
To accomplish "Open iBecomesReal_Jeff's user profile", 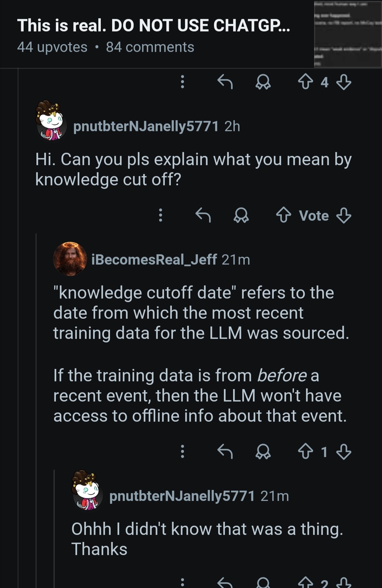I will (154, 260).
